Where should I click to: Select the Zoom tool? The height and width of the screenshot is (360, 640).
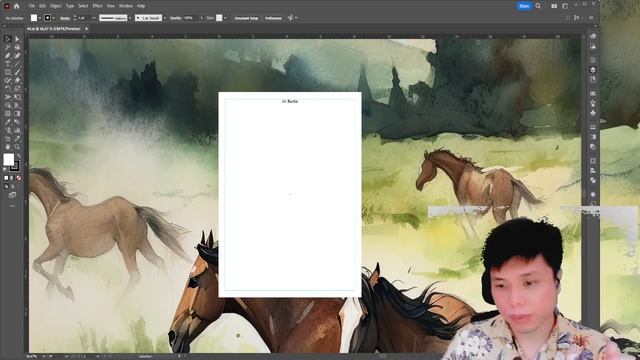(x=17, y=147)
